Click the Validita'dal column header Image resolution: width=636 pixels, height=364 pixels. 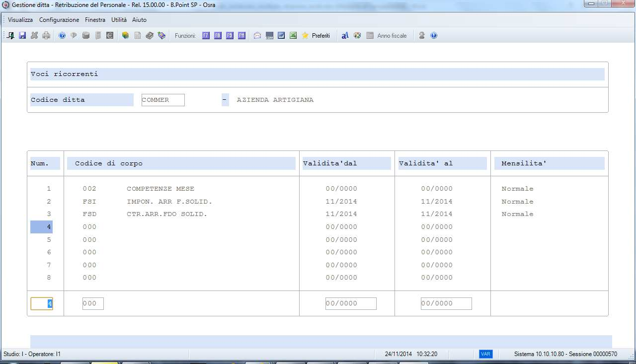[x=347, y=163]
